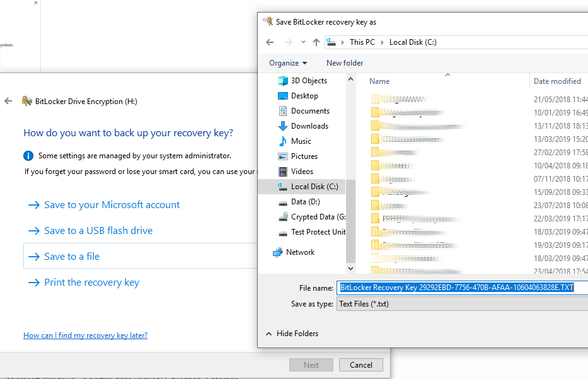Viewport: 588px width, 379px height.
Task: Open the recent locations dropdown arrow
Action: coord(303,42)
